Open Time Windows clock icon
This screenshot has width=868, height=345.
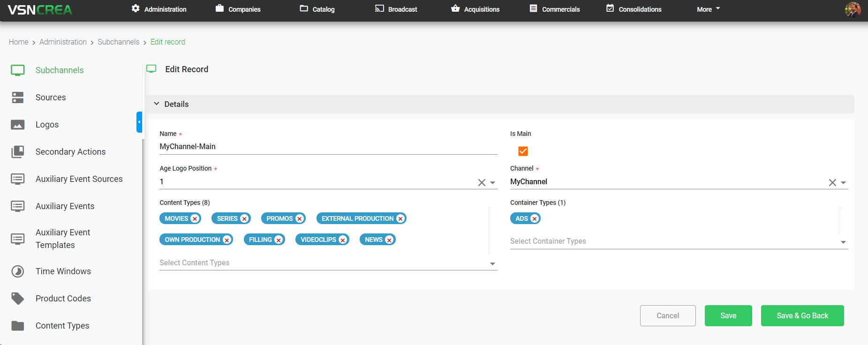[x=18, y=271]
